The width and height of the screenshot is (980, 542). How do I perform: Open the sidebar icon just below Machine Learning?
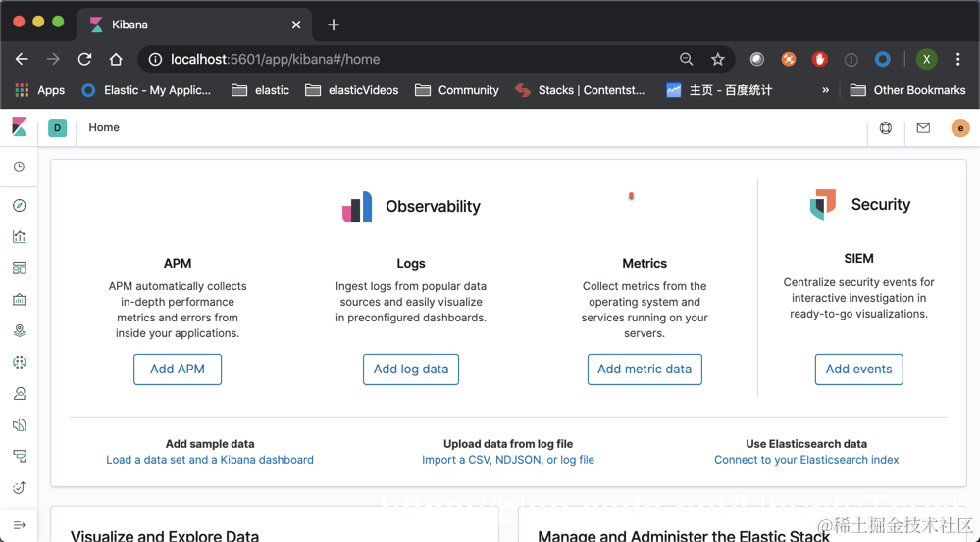(20, 393)
